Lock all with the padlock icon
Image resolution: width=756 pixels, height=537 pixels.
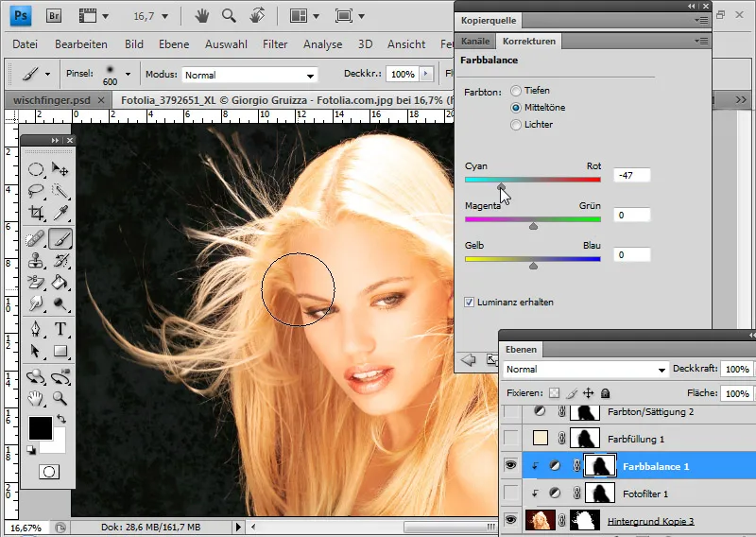[606, 393]
